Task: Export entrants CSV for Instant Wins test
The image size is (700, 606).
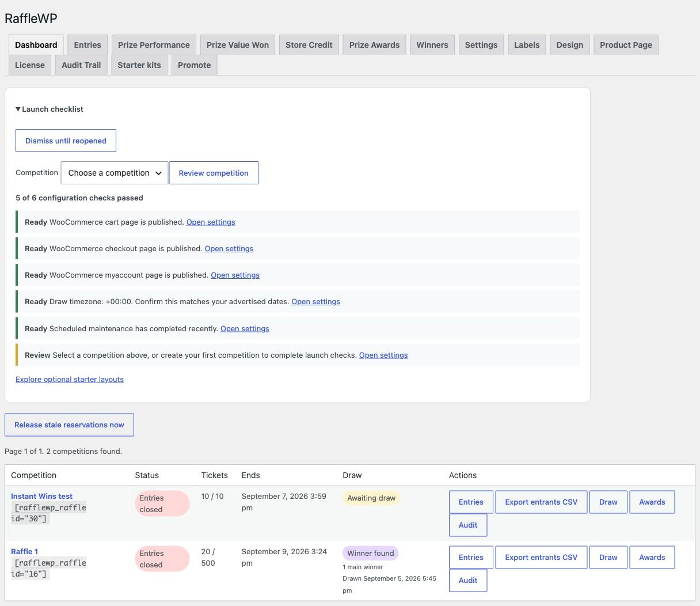Action: click(x=541, y=502)
